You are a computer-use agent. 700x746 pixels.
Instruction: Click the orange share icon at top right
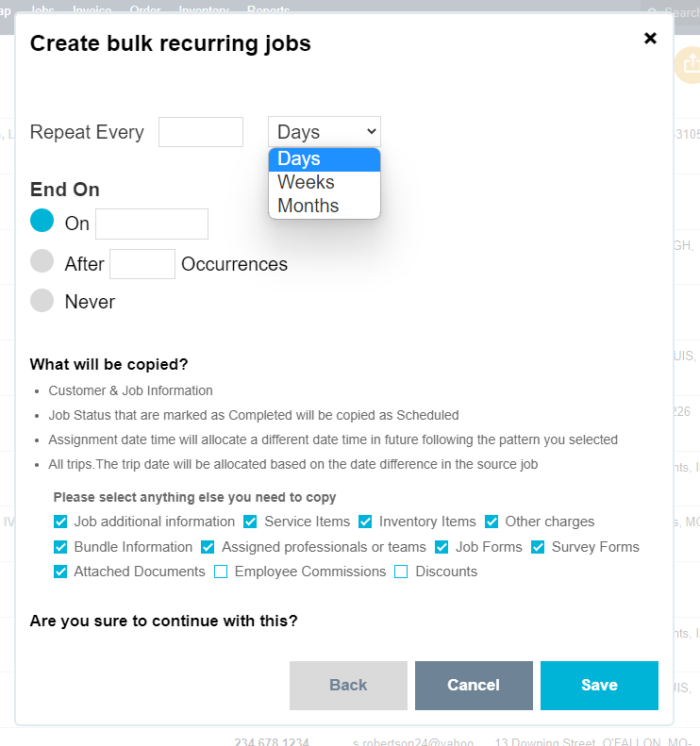point(690,65)
